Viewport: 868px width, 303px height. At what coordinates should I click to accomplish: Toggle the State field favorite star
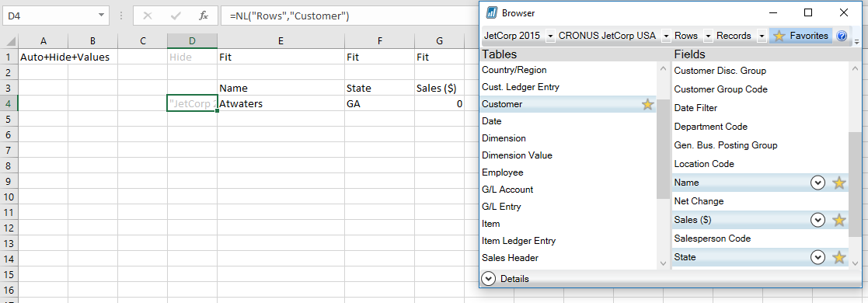(x=839, y=257)
